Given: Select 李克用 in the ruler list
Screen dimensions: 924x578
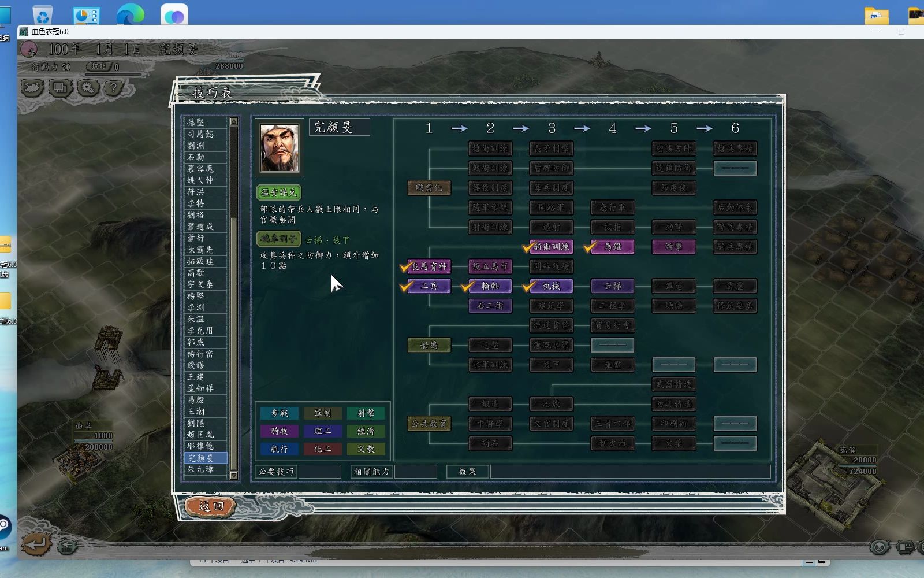Looking at the screenshot, I should [206, 331].
